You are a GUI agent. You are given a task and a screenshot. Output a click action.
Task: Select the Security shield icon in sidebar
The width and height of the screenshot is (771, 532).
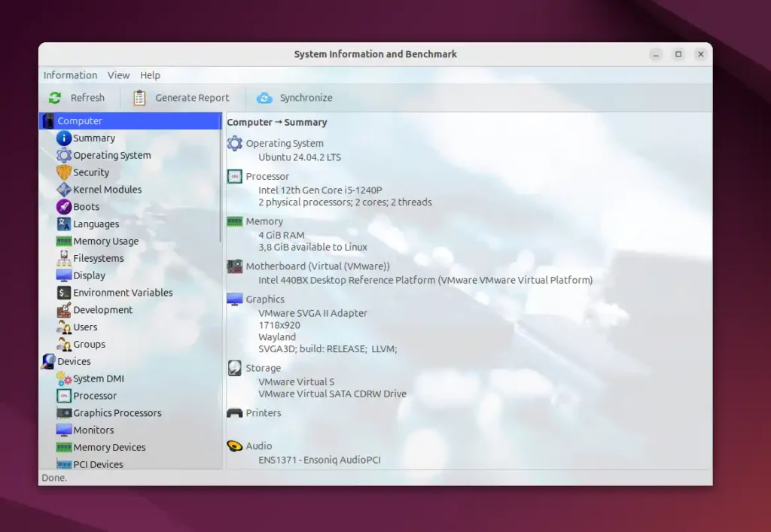[x=64, y=172]
